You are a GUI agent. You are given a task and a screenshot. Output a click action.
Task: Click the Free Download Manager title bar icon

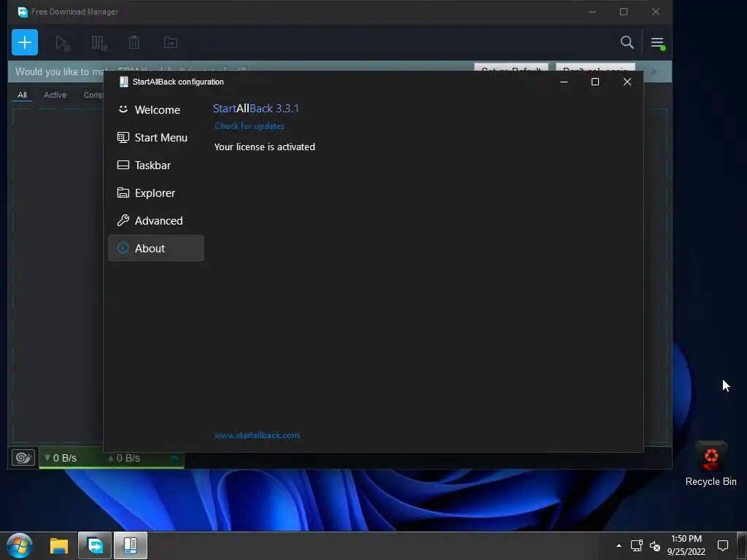[x=23, y=12]
